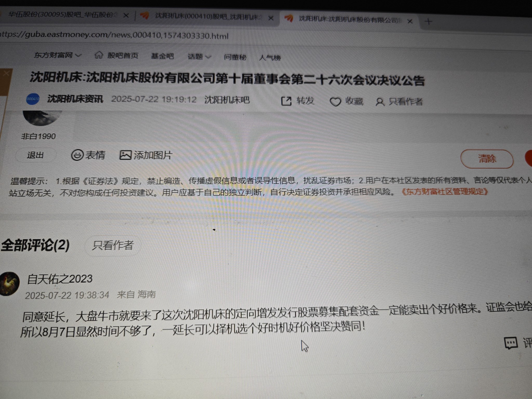Open the 自天佑之2023 commenter profile

[x=60, y=279]
